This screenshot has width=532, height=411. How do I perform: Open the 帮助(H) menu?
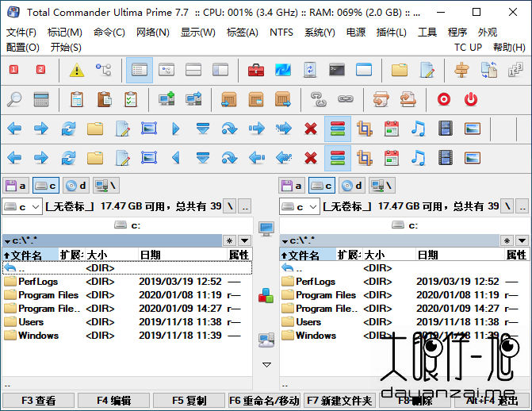pos(509,48)
